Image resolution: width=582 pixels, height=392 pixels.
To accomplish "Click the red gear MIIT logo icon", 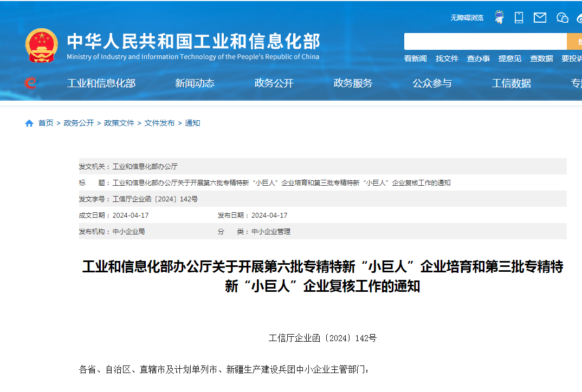I will click(31, 83).
